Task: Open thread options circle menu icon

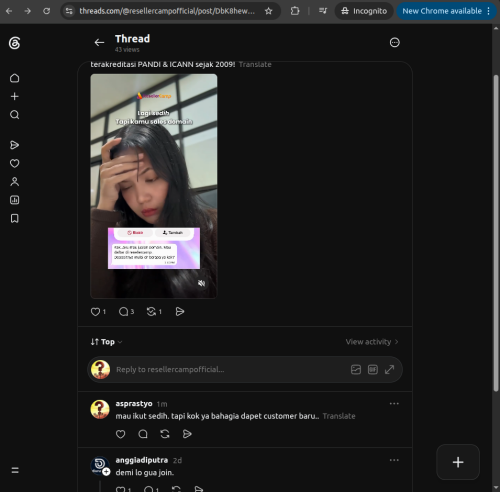Action: [x=395, y=42]
